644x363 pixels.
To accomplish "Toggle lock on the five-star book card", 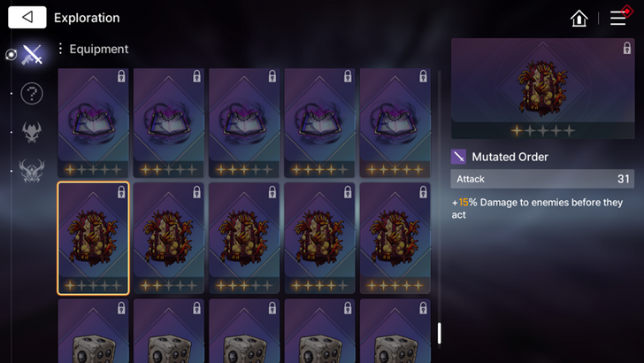I will click(423, 76).
